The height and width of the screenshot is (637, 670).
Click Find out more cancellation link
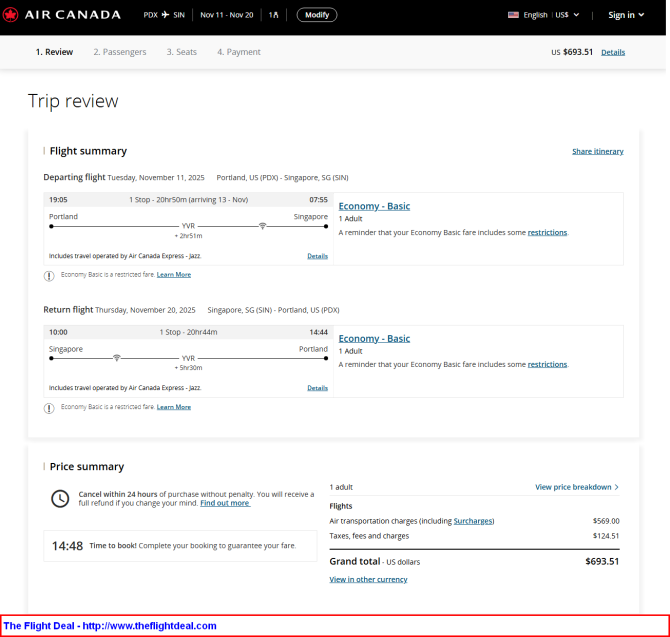[225, 503]
